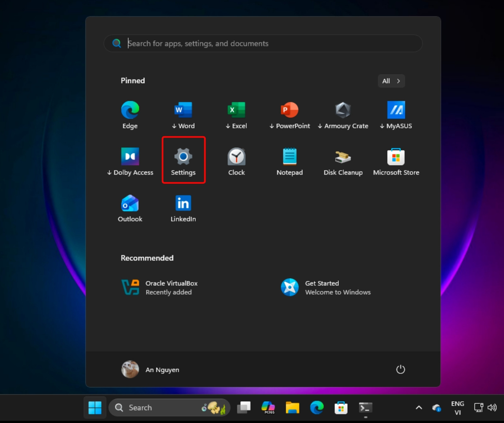504x423 pixels.
Task: Open Get Started recommended item
Action: 325,288
